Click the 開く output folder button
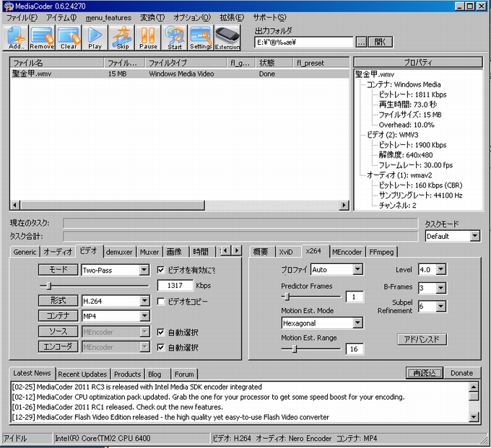The height and width of the screenshot is (448, 491). [x=380, y=42]
